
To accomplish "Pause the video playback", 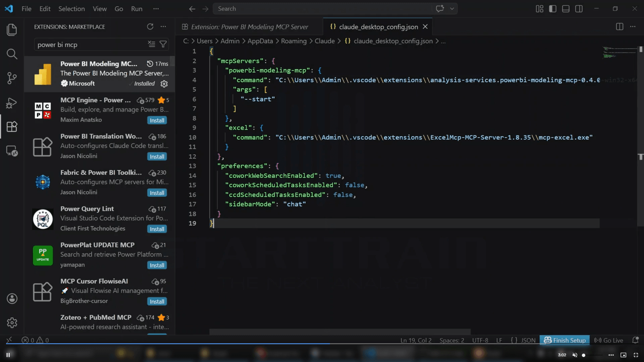I will tap(8, 355).
